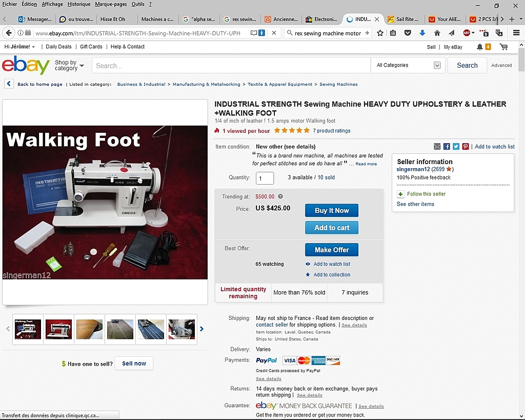The image size is (525, 420).
Task: Click the leather stitching thumbnail
Action: [89, 329]
